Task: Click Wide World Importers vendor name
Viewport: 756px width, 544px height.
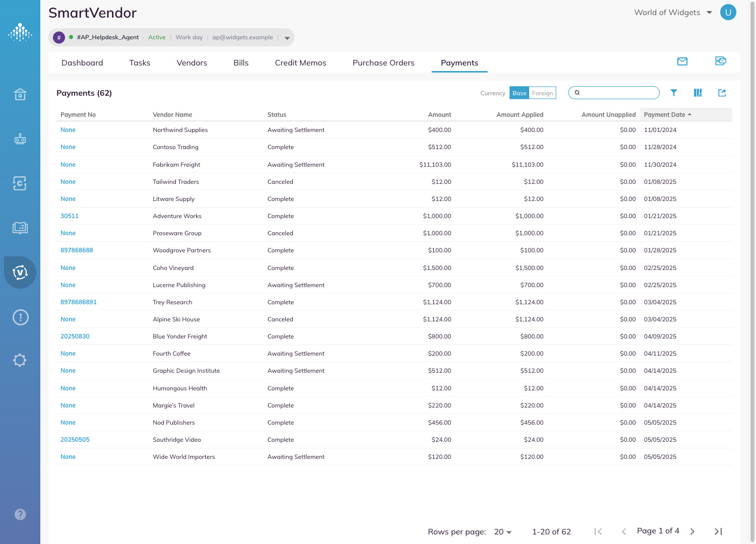Action: (x=184, y=457)
